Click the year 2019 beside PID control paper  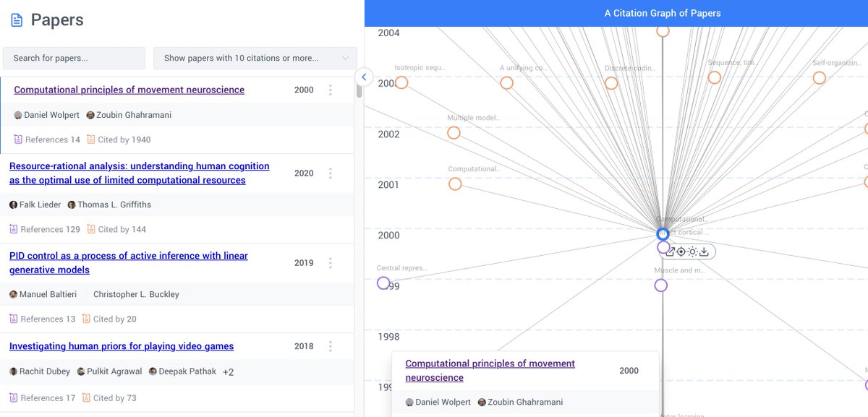[304, 263]
